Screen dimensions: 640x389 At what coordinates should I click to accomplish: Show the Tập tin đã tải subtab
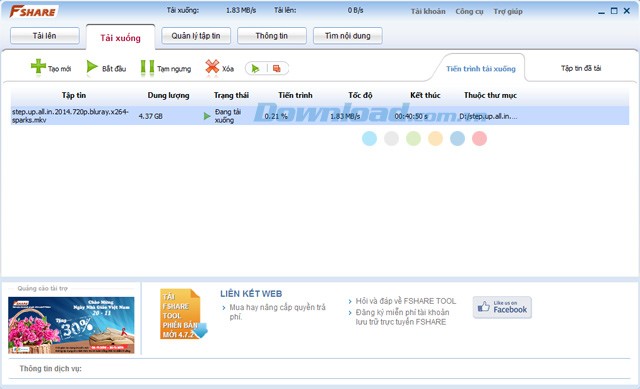click(581, 68)
